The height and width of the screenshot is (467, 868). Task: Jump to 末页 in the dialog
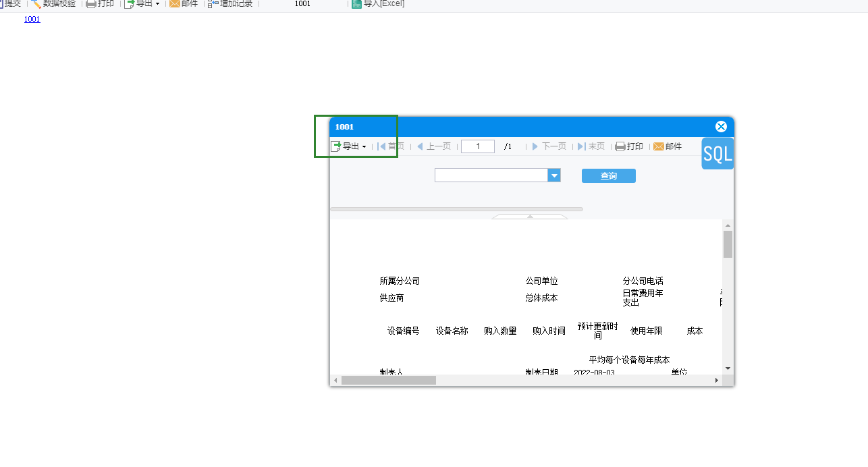click(591, 146)
